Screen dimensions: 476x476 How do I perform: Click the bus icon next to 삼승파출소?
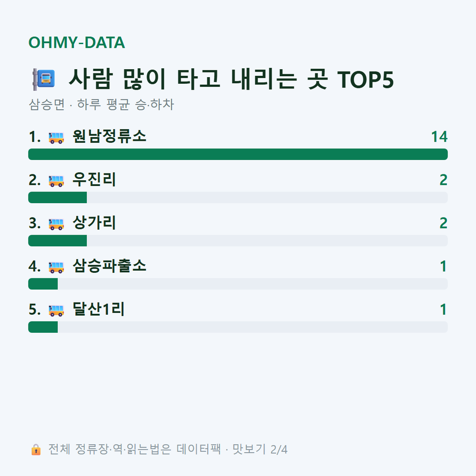point(56,267)
